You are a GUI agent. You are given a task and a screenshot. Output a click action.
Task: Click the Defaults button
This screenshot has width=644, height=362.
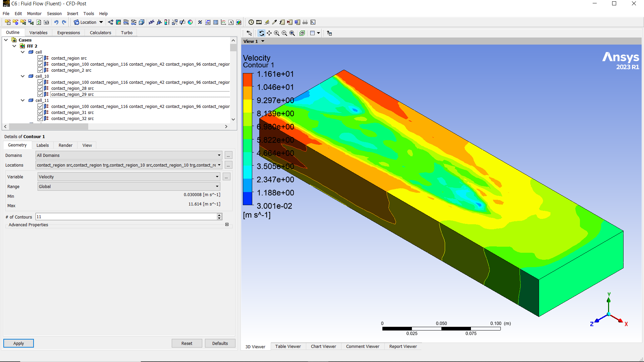tap(220, 343)
